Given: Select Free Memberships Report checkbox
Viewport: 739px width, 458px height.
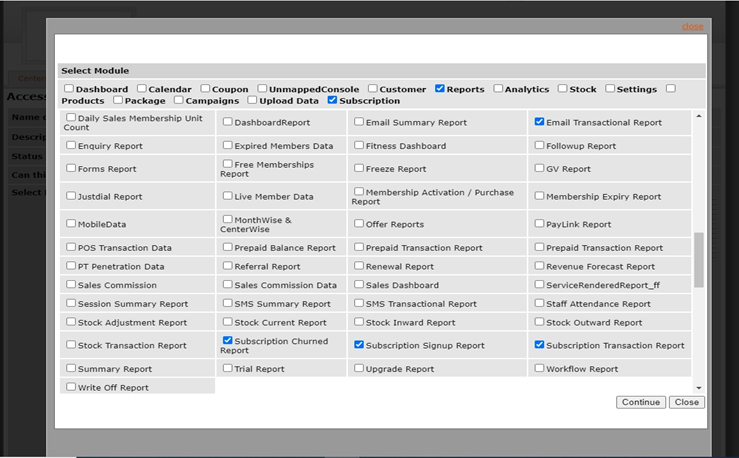Looking at the screenshot, I should tap(228, 164).
